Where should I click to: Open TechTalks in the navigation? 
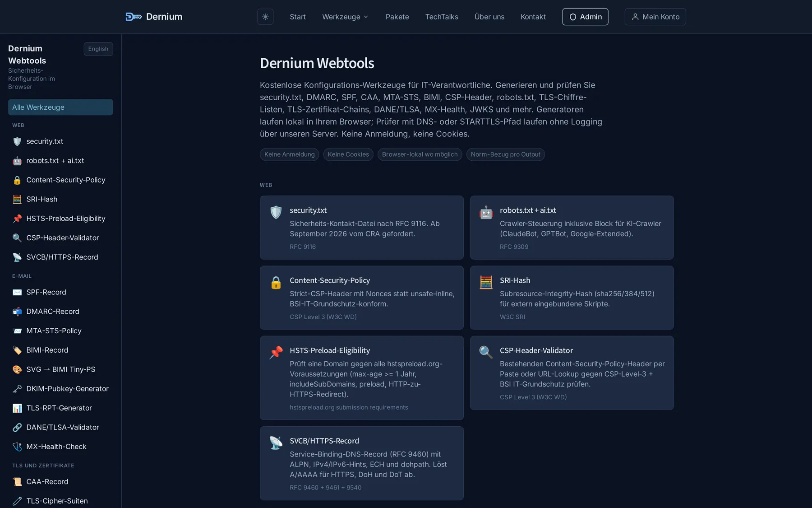click(x=442, y=17)
